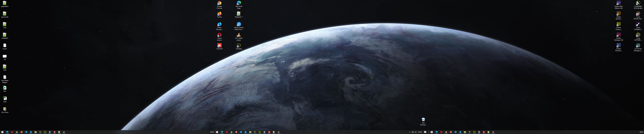Select the Yeni Metin Belgesi text document
Viewport: 644px width, 134px height.
5,79
